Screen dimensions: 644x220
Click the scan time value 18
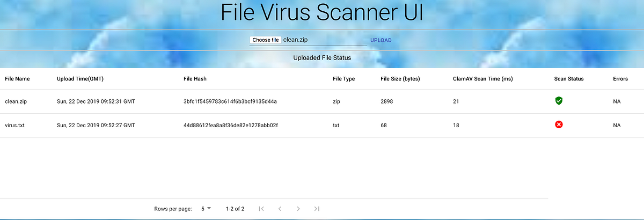456,125
